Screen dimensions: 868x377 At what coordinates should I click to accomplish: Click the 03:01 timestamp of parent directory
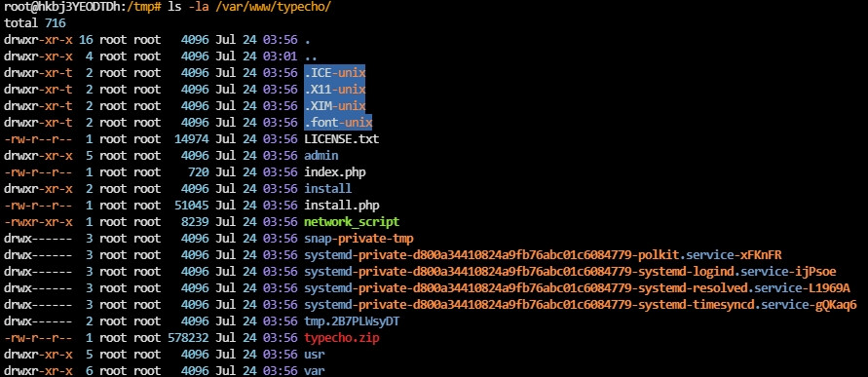281,57
